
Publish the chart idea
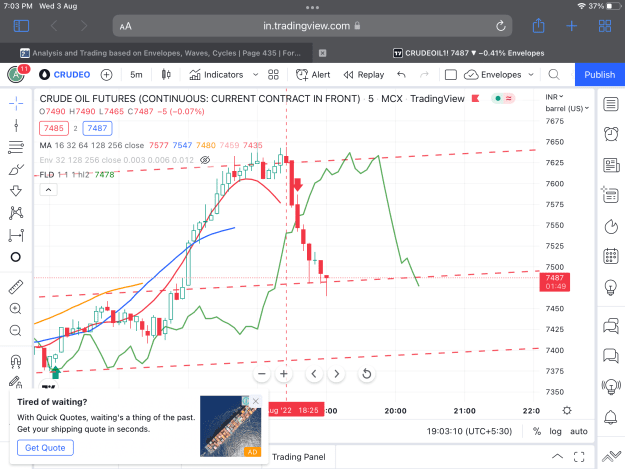click(599, 75)
